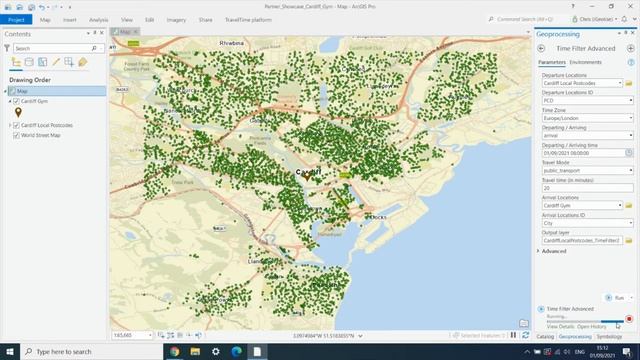Image resolution: width=640 pixels, height=360 pixels.
Task: Expand the Cardiff Local Postcodes layer
Action: [10, 125]
